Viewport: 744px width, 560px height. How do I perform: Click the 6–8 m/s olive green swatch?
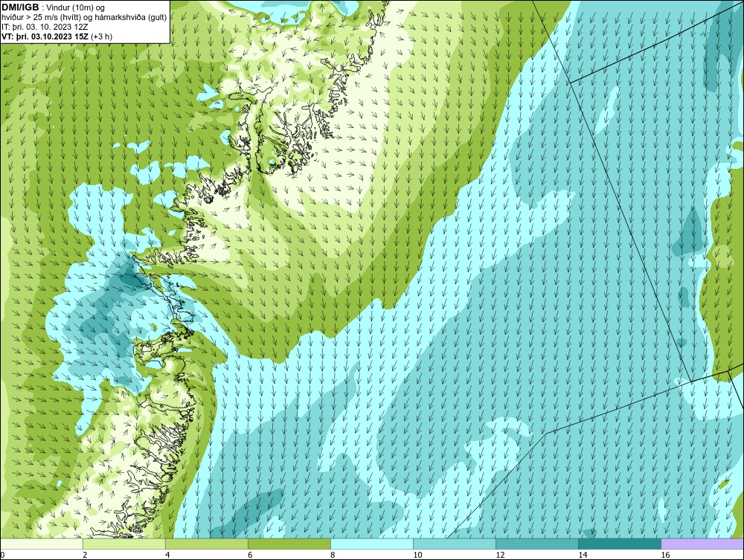(289, 544)
